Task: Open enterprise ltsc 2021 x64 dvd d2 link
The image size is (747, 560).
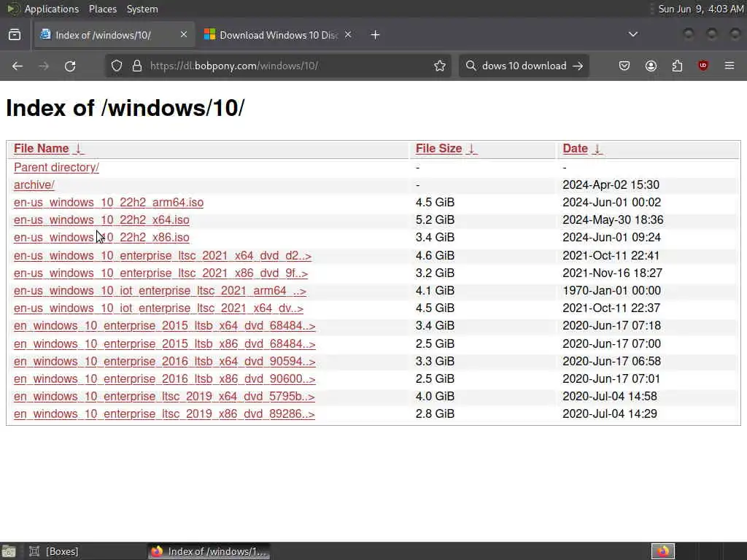Action: (x=163, y=256)
